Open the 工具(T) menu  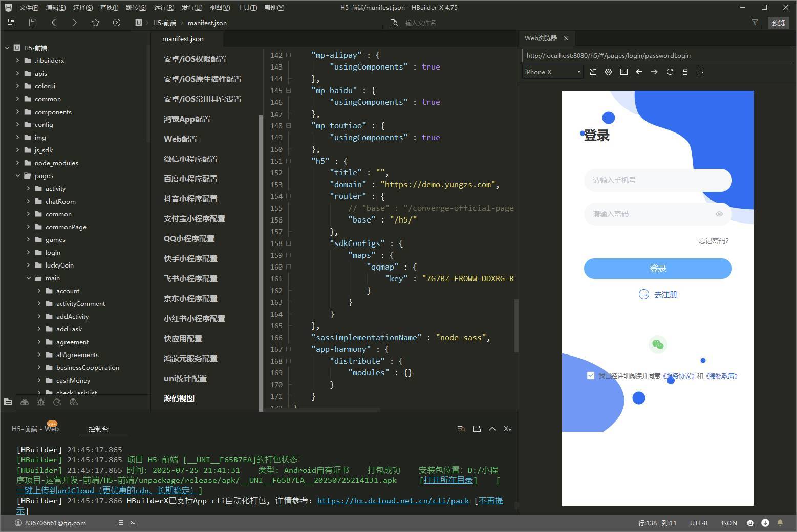[x=247, y=7]
